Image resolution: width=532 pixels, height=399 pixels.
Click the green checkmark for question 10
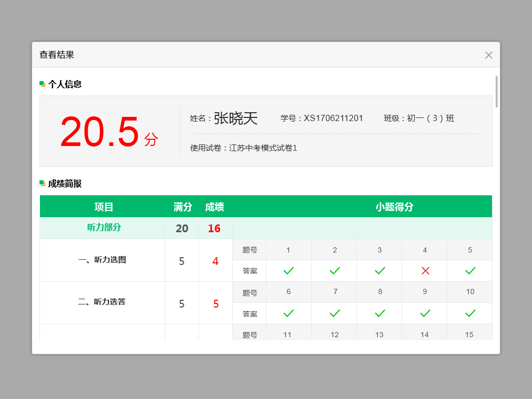[470, 313]
